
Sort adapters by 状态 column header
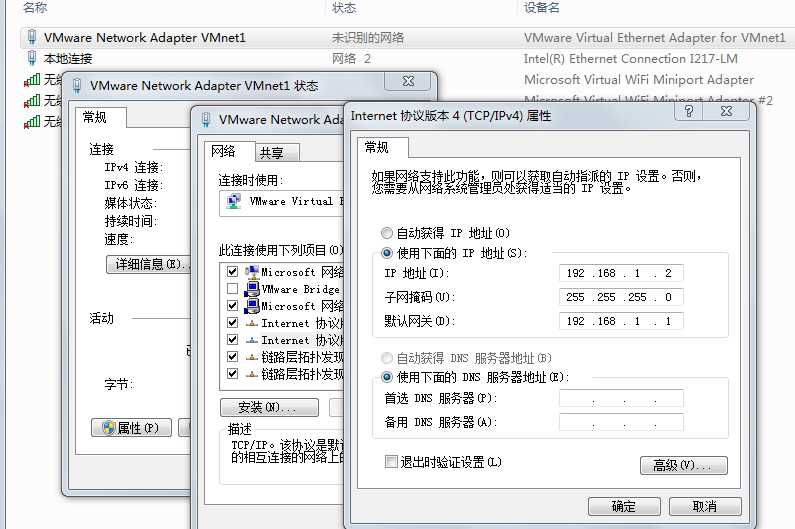[344, 8]
